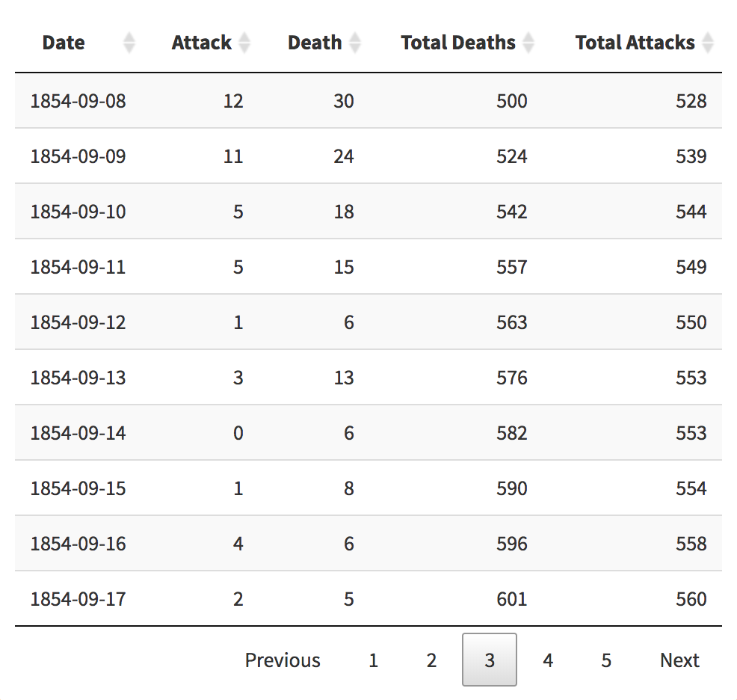This screenshot has width=737, height=700.
Task: Jump to page 5
Action: (x=606, y=660)
